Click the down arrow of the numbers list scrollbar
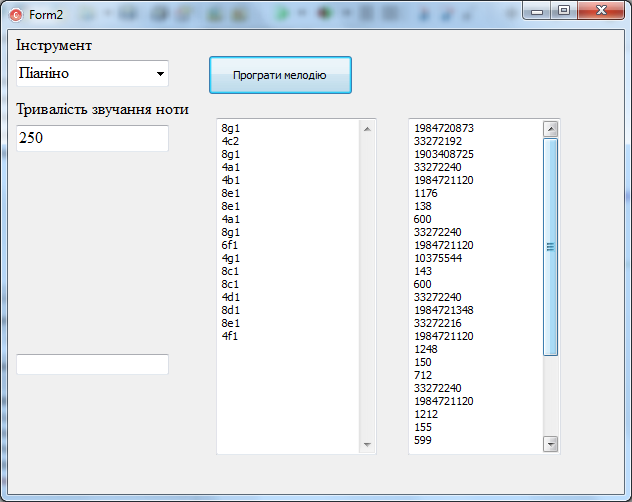 550,443
